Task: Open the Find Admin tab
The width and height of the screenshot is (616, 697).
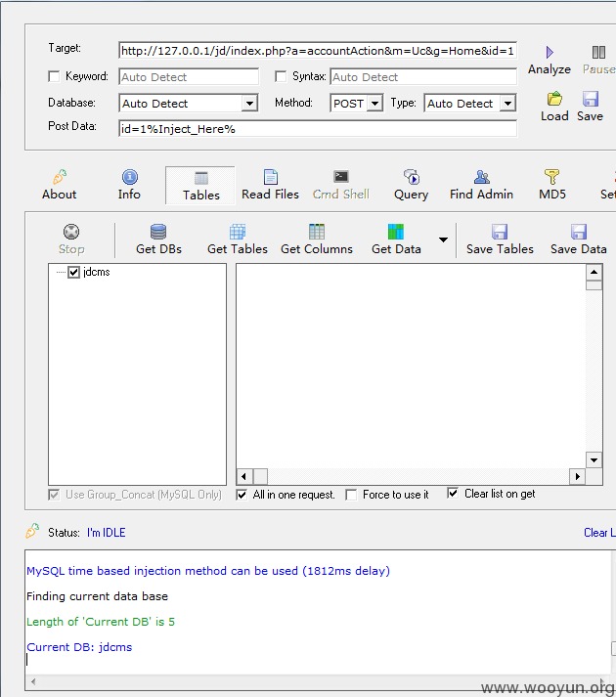Action: pyautogui.click(x=481, y=186)
